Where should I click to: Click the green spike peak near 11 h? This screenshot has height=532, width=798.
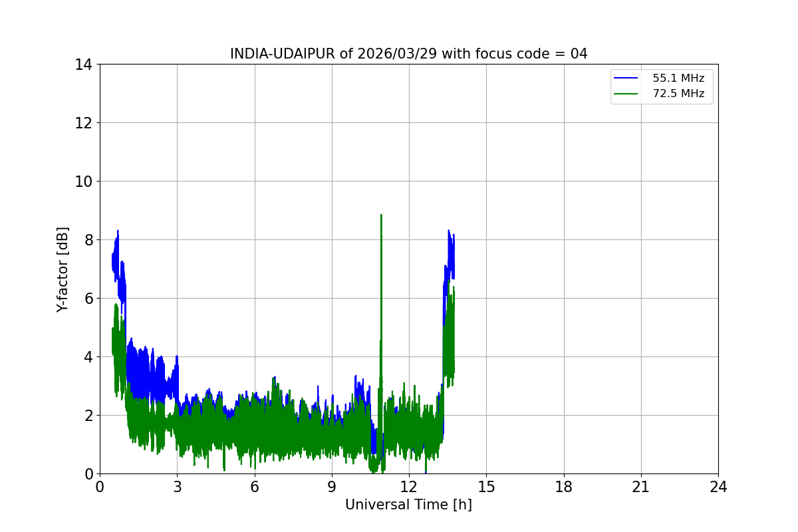pyautogui.click(x=381, y=215)
